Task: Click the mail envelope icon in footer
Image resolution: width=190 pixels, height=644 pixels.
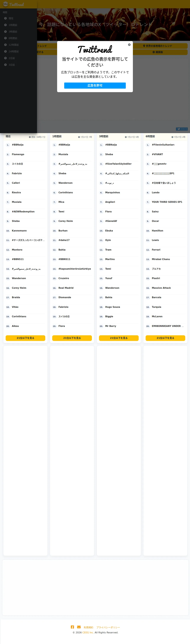Action: click(79, 627)
